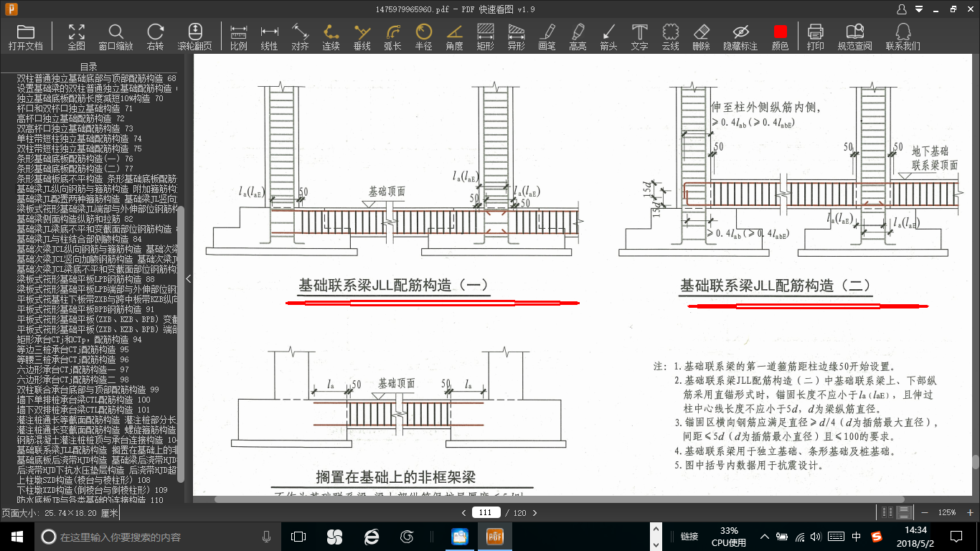The height and width of the screenshot is (551, 980).
Task: Open Internet Explorer from the taskbar
Action: click(x=371, y=537)
